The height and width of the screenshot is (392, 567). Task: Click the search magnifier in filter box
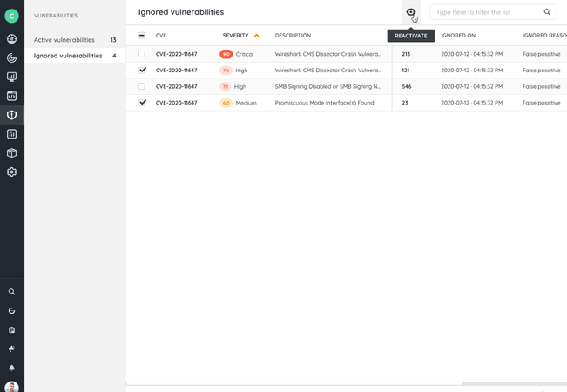click(x=547, y=13)
